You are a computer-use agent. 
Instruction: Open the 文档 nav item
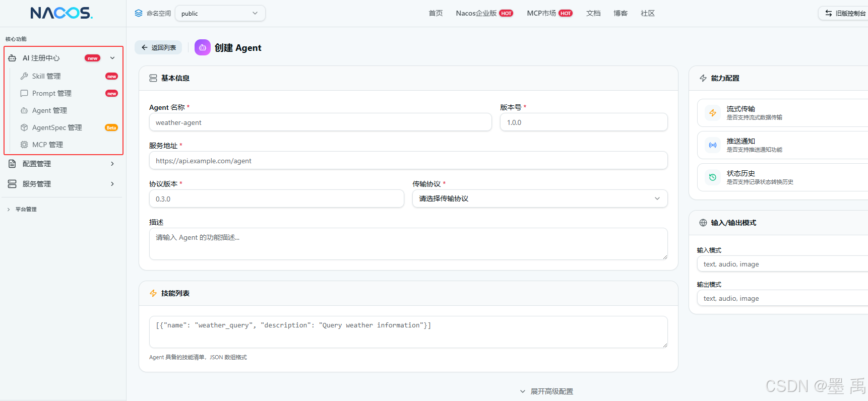[x=593, y=13]
